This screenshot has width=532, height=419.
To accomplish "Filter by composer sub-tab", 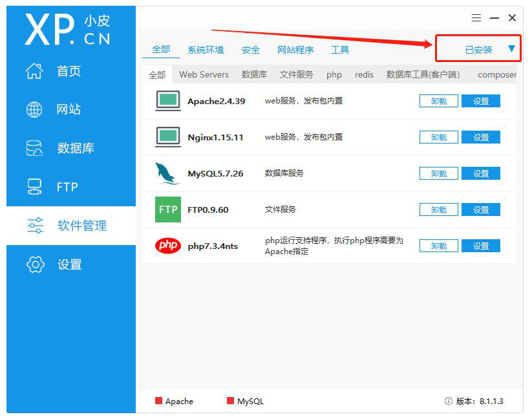I will click(496, 75).
